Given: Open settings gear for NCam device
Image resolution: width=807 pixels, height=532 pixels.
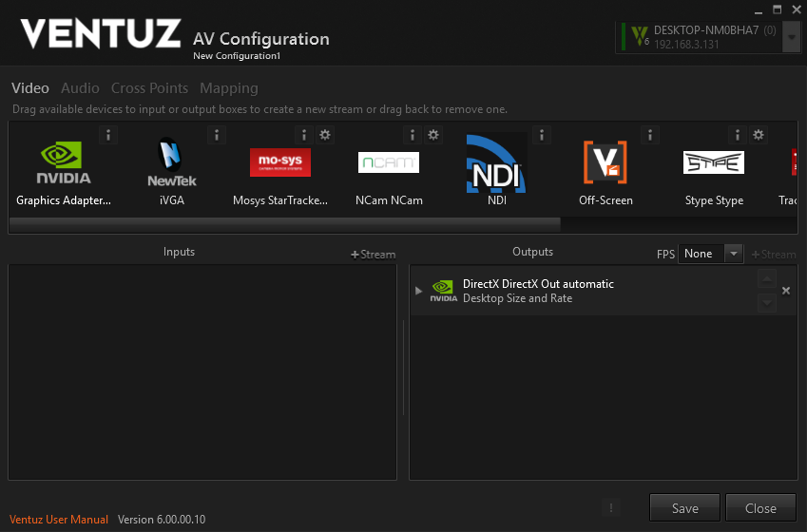Looking at the screenshot, I should 433,135.
